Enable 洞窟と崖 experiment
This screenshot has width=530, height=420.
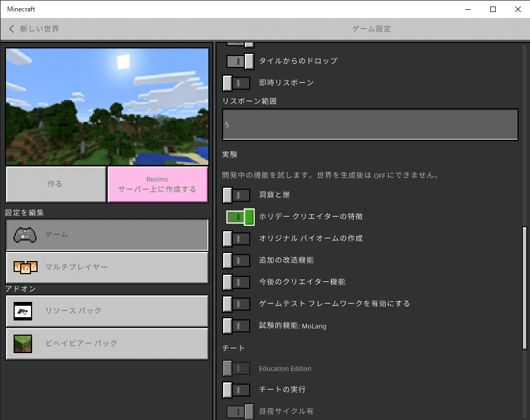236,195
